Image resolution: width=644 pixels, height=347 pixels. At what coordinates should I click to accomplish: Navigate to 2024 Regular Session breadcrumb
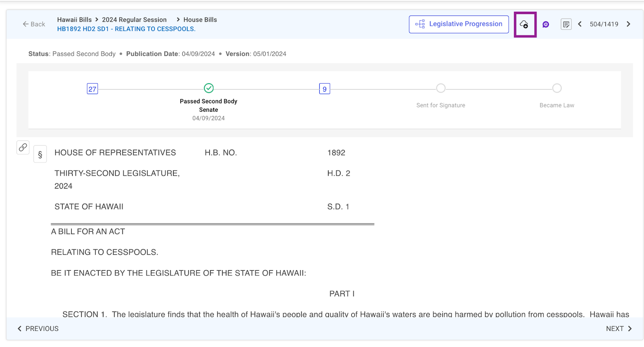pyautogui.click(x=134, y=20)
